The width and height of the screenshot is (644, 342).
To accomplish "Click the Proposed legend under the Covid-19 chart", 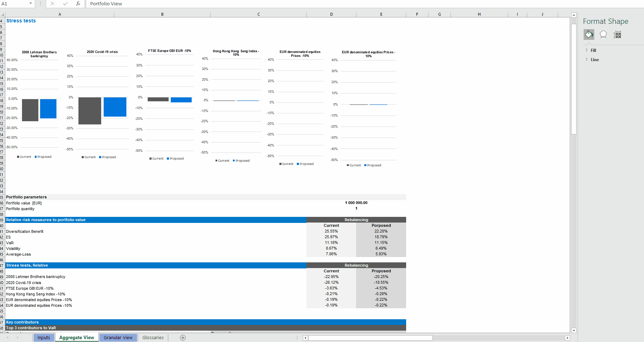I will pyautogui.click(x=108, y=157).
